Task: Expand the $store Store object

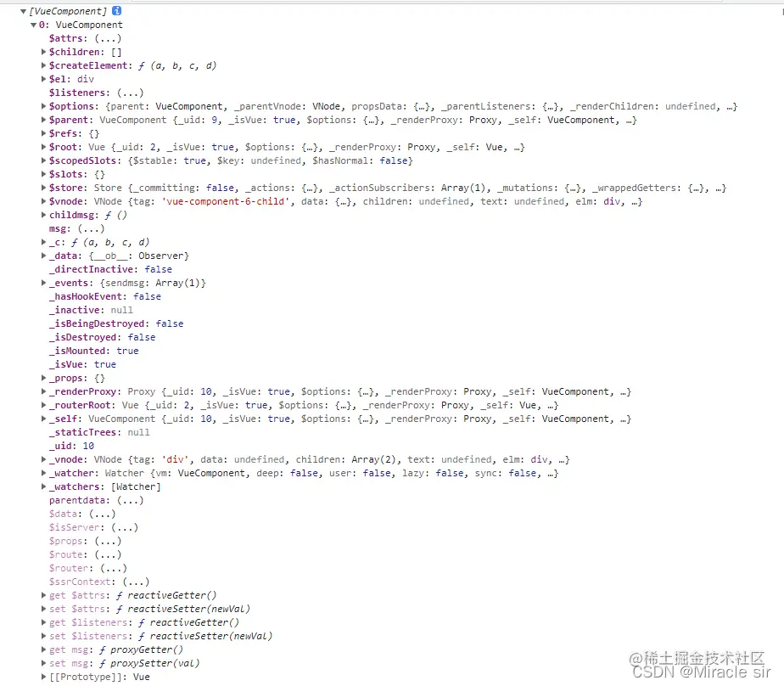Action: click(43, 188)
